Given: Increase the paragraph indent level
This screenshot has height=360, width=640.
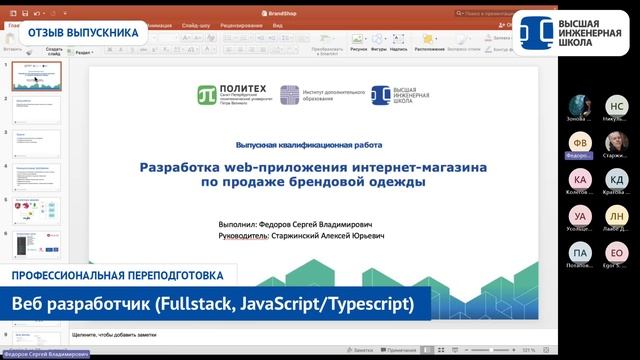Looking at the screenshot, I should click(272, 38).
